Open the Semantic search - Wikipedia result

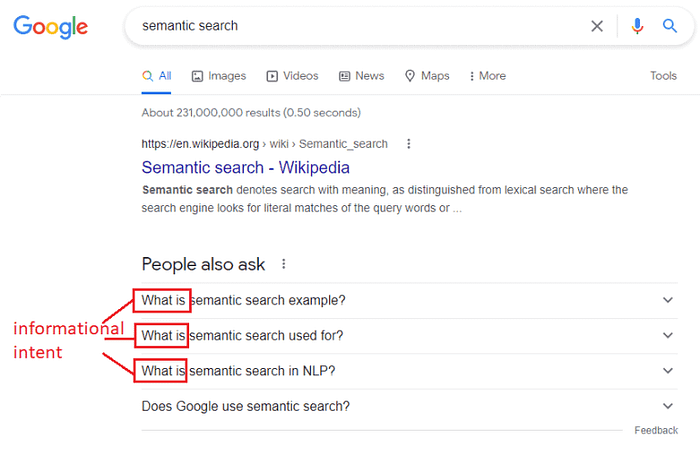click(x=246, y=167)
